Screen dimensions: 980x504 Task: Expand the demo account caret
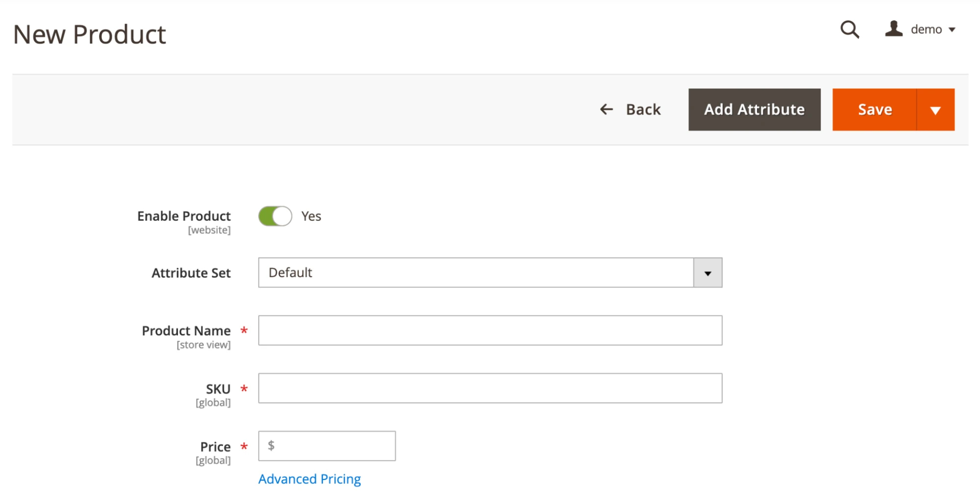click(x=952, y=30)
